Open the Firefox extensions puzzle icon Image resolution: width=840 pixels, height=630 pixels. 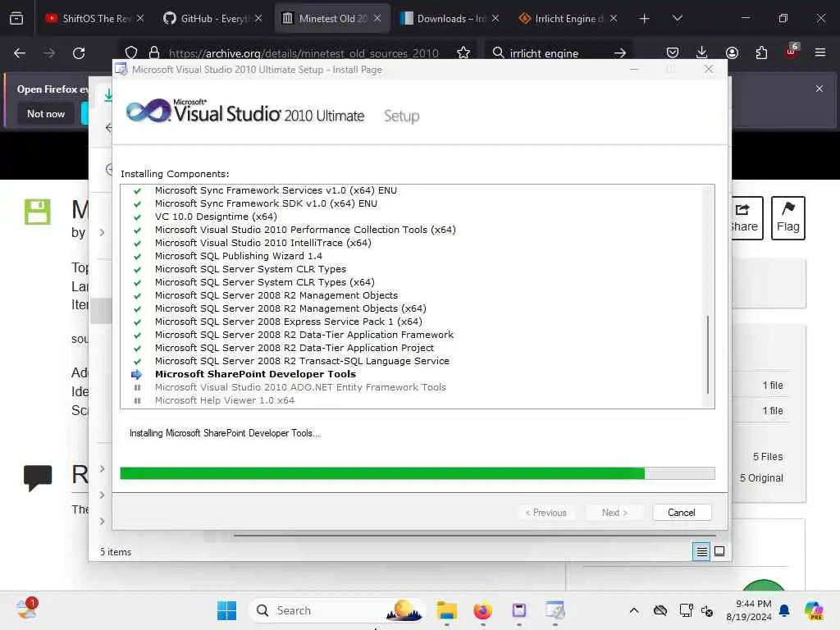761,52
